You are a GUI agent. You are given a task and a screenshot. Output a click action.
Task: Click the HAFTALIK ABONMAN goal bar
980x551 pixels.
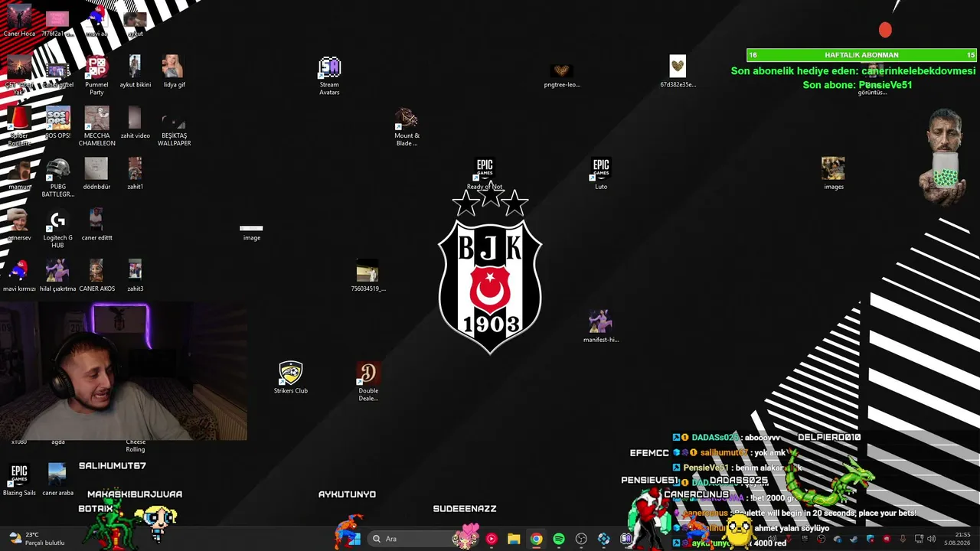point(862,55)
